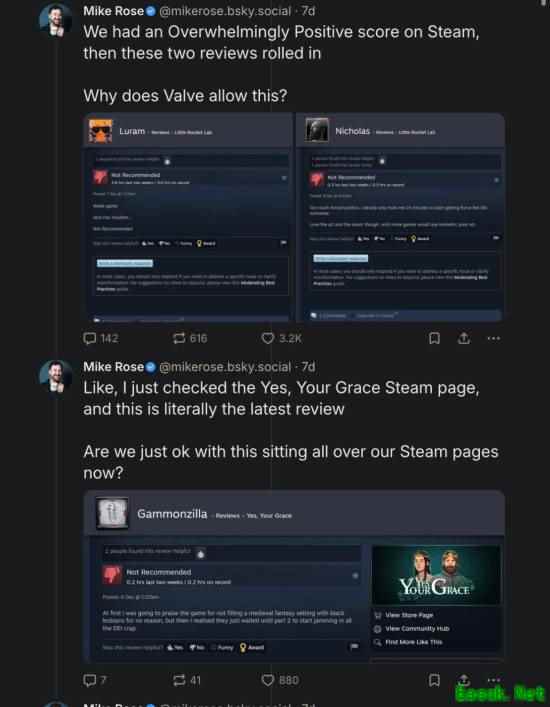Click the Mike Rose name on second post
This screenshot has width=550, height=707.
[x=114, y=367]
